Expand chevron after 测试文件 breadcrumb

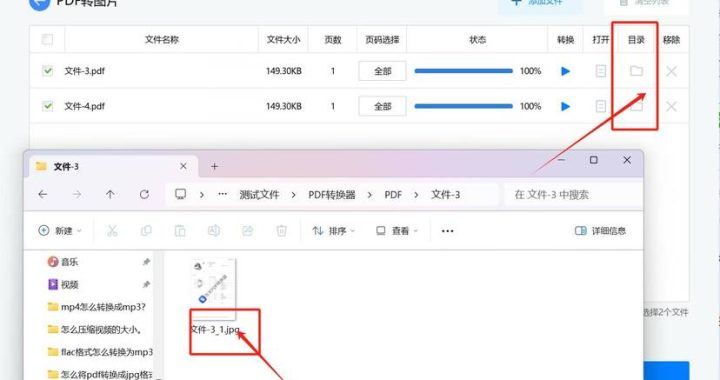tap(293, 195)
